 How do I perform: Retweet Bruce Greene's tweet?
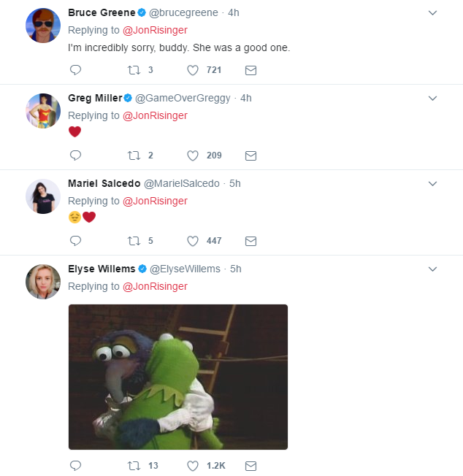(x=133, y=70)
